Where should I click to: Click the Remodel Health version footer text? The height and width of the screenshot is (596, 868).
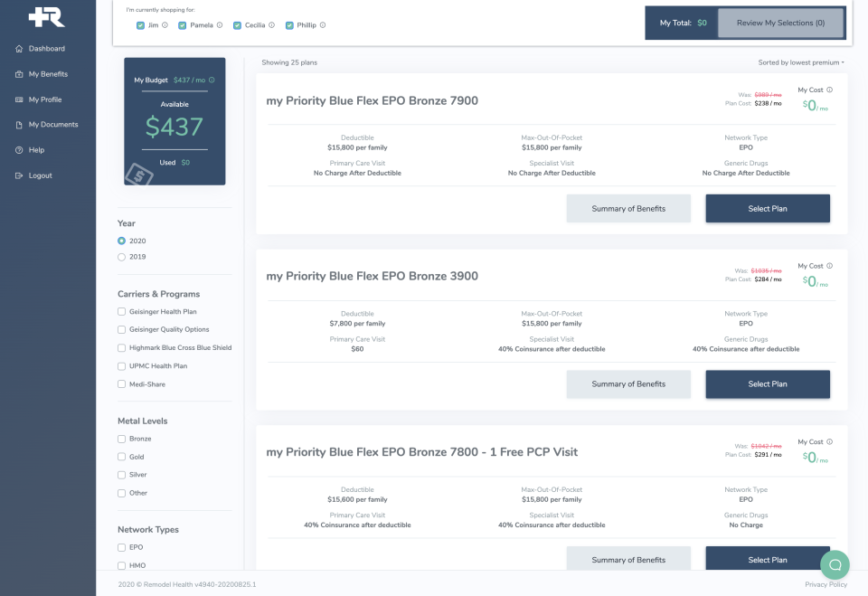pyautogui.click(x=187, y=584)
